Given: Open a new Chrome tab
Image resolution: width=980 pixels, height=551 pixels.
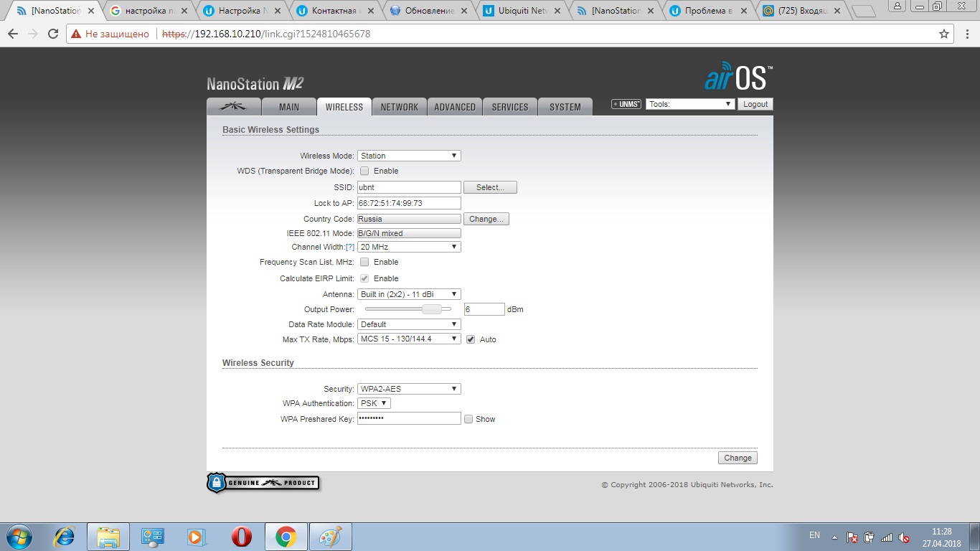Looking at the screenshot, I should coord(864,11).
